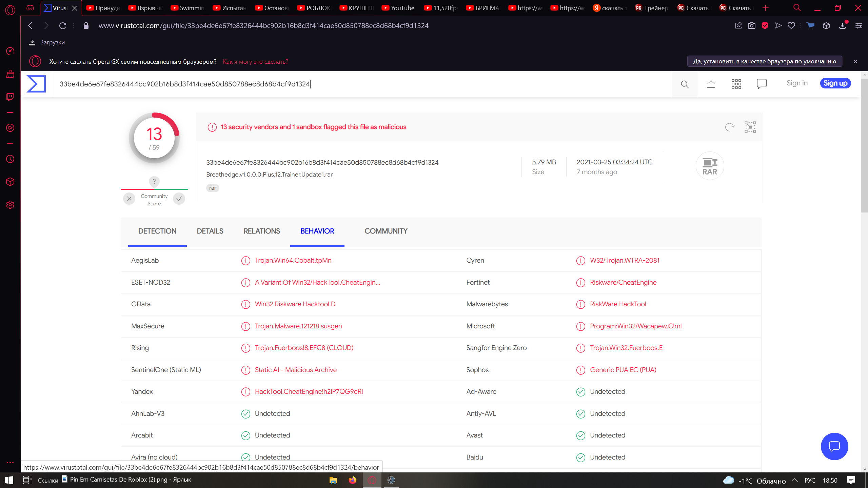Switch to the BEHAVIOR tab
Viewport: 868px width, 488px height.
pyautogui.click(x=317, y=231)
